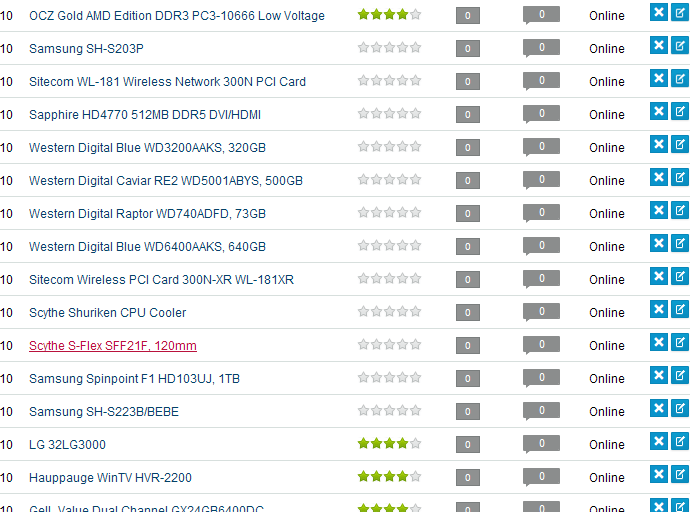Click the grey 0 badge for LG 32LG3000
This screenshot has width=693, height=512.
[x=468, y=445]
